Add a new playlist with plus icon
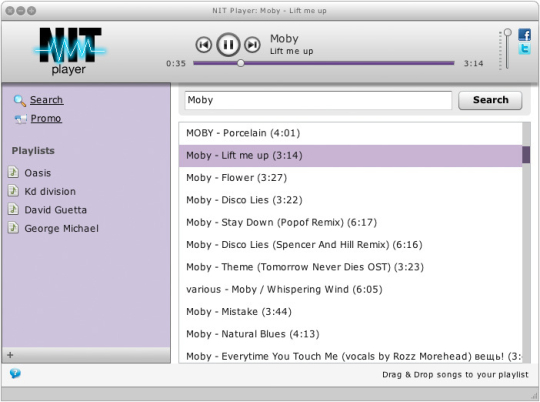 [10, 355]
